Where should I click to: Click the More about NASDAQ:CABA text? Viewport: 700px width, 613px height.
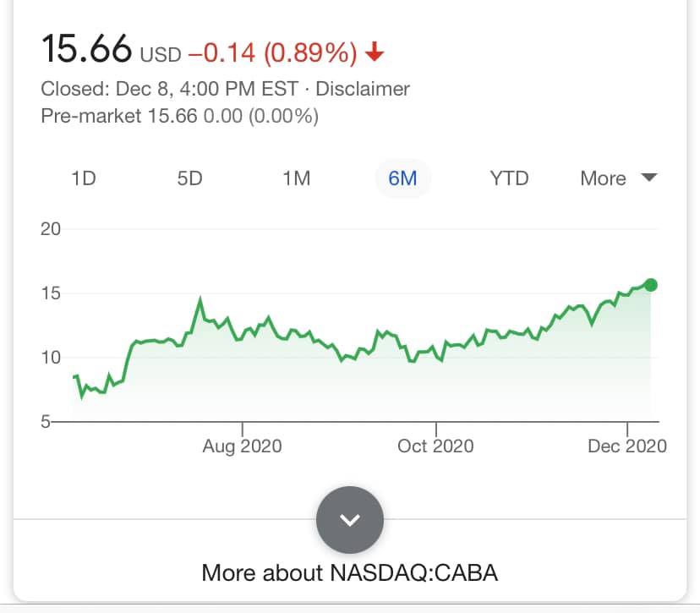pos(349,572)
